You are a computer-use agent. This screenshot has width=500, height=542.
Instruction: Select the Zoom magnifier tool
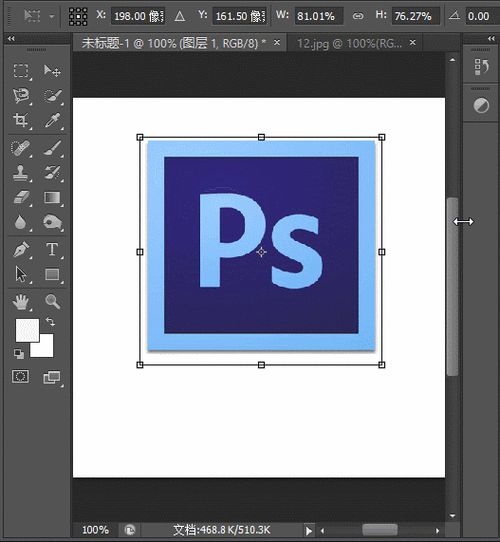point(52,301)
